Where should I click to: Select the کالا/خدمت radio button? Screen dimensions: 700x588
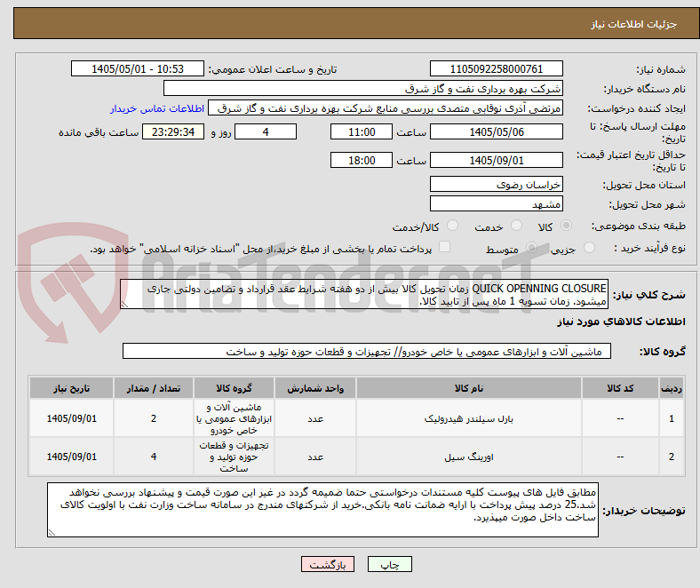coord(453,226)
